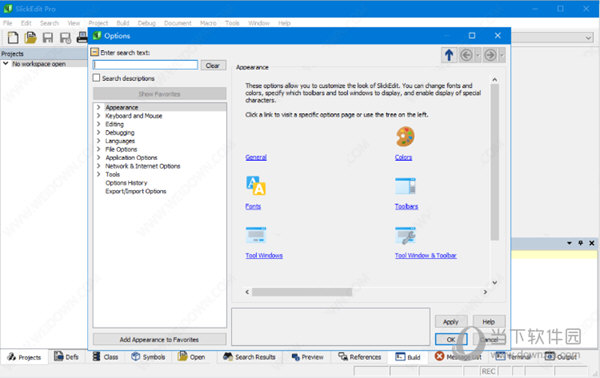Collapse the No workspace open node

[6, 64]
